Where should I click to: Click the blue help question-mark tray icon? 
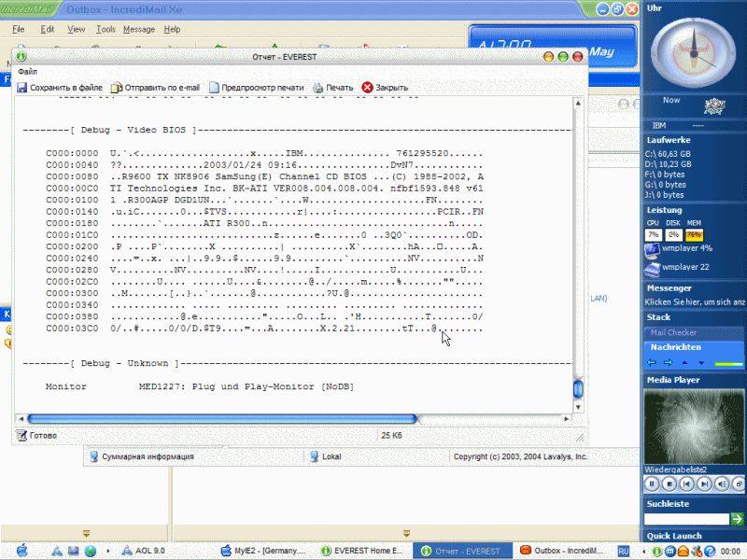710,552
